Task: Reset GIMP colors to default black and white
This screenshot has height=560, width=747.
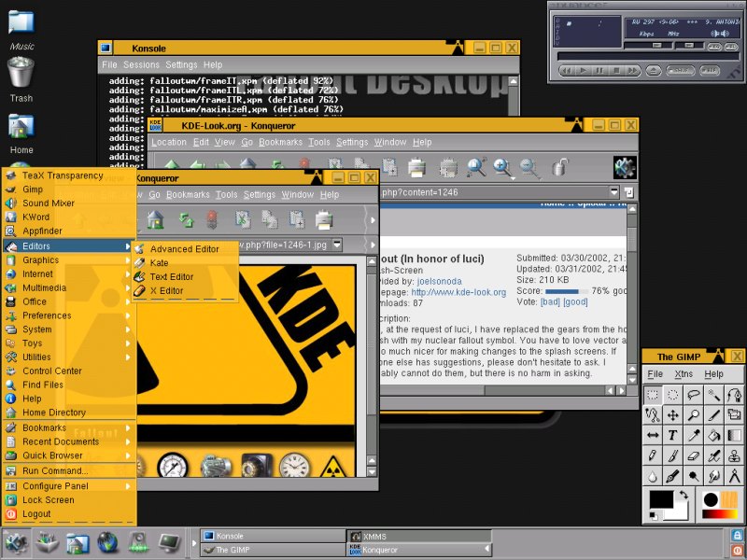Action: (x=654, y=516)
